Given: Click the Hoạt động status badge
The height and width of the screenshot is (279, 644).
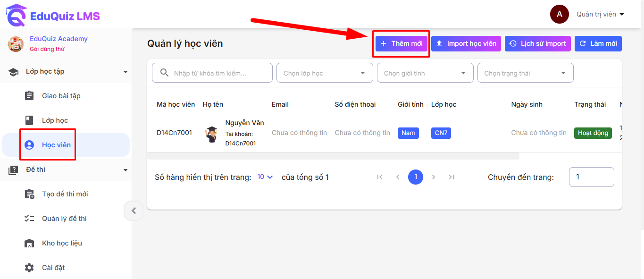Looking at the screenshot, I should point(593,133).
